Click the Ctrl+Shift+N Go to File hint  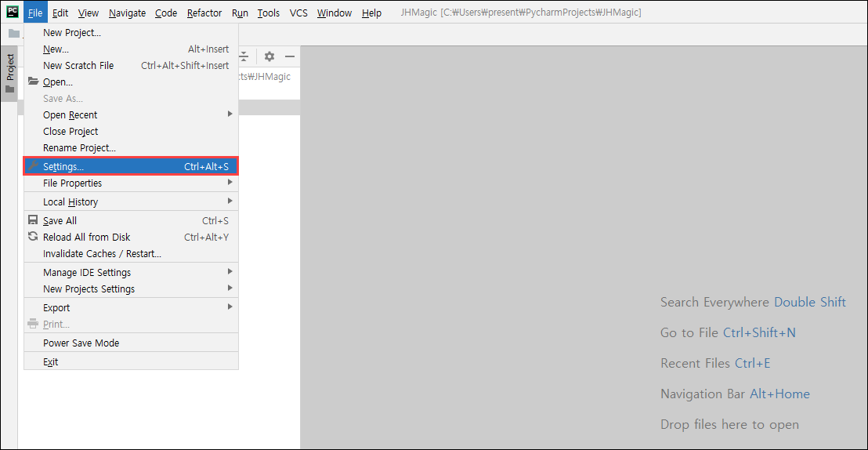(x=760, y=332)
